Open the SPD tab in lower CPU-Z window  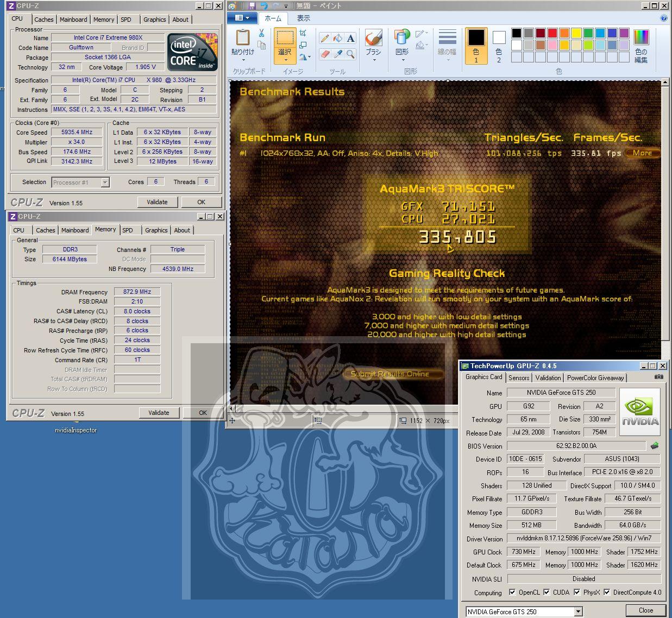point(128,230)
